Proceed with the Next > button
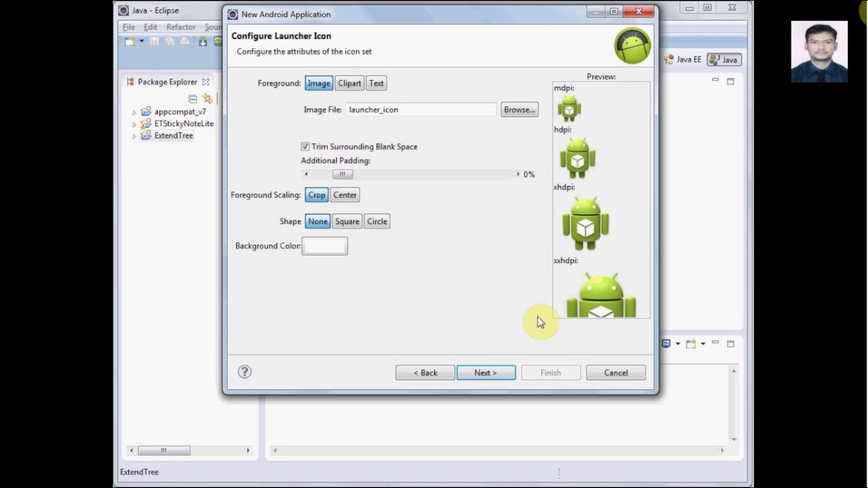 tap(486, 373)
